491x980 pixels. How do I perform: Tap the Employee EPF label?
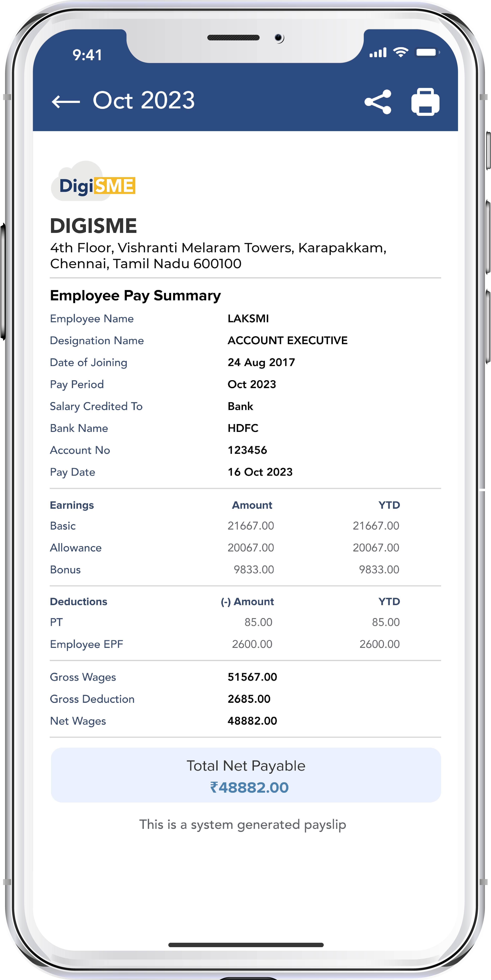pyautogui.click(x=87, y=644)
